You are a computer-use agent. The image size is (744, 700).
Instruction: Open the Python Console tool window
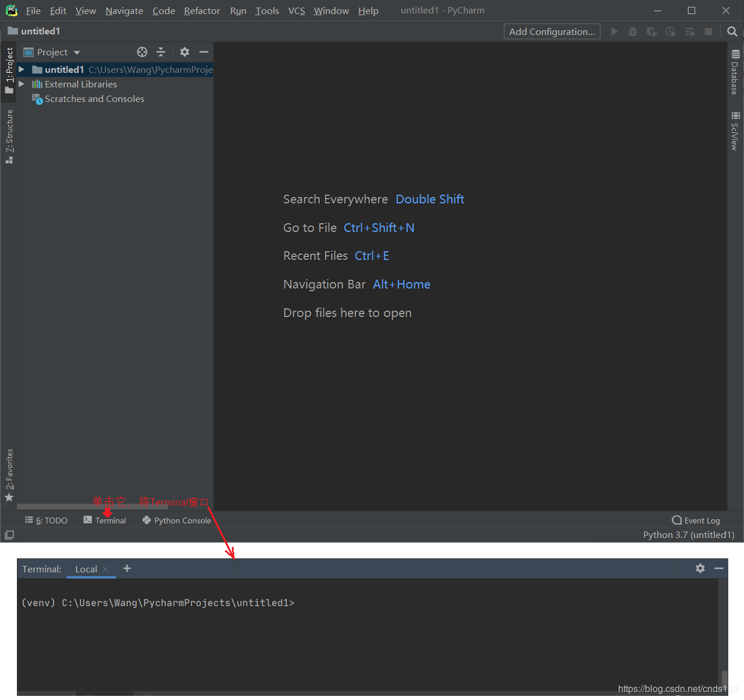coord(177,520)
